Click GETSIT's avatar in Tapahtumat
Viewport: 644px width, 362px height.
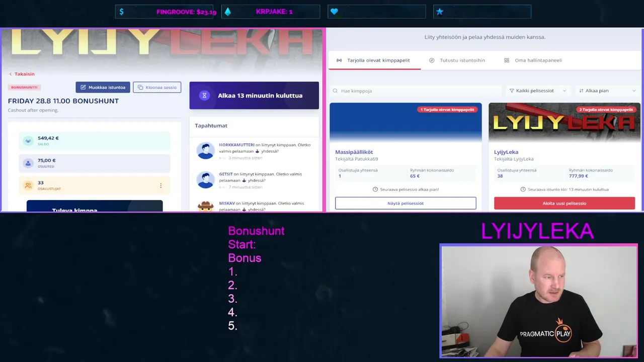205,179
